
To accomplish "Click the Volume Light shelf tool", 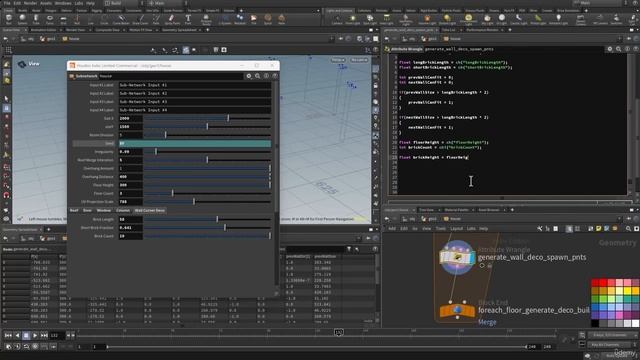I will coord(427,19).
